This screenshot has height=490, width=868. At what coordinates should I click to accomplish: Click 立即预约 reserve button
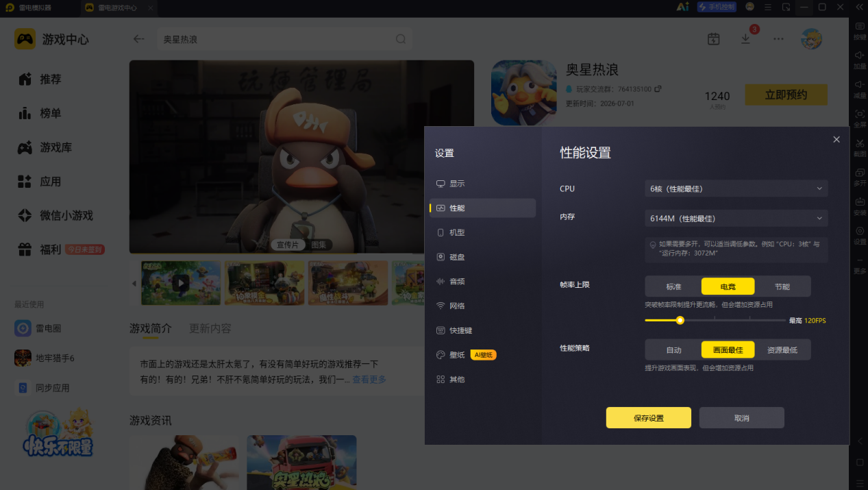point(786,95)
